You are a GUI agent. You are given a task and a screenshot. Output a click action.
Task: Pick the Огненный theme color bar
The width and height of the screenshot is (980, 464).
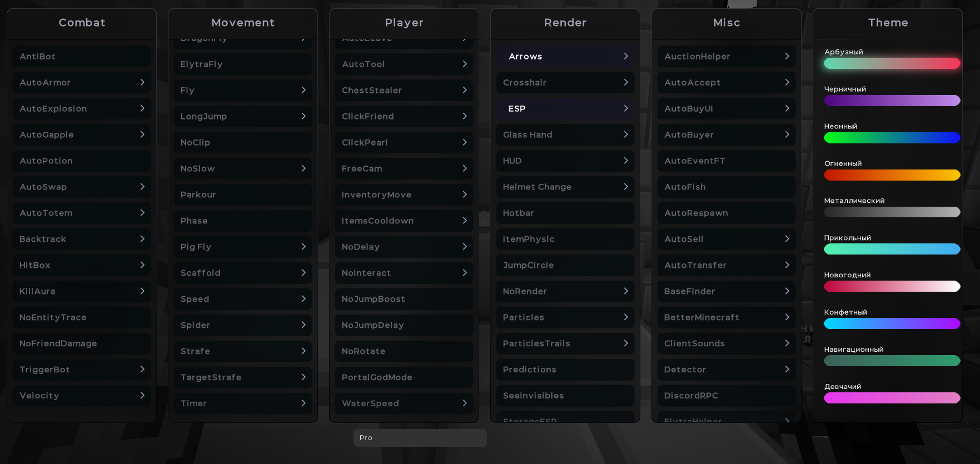coord(892,175)
